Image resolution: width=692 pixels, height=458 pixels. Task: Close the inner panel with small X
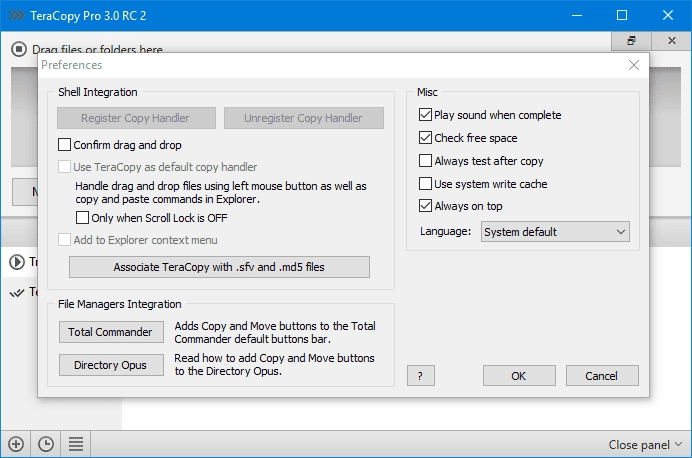click(x=672, y=41)
